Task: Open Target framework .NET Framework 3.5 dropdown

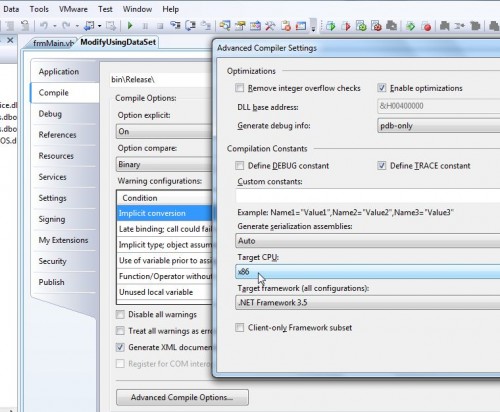Action: tap(368, 303)
